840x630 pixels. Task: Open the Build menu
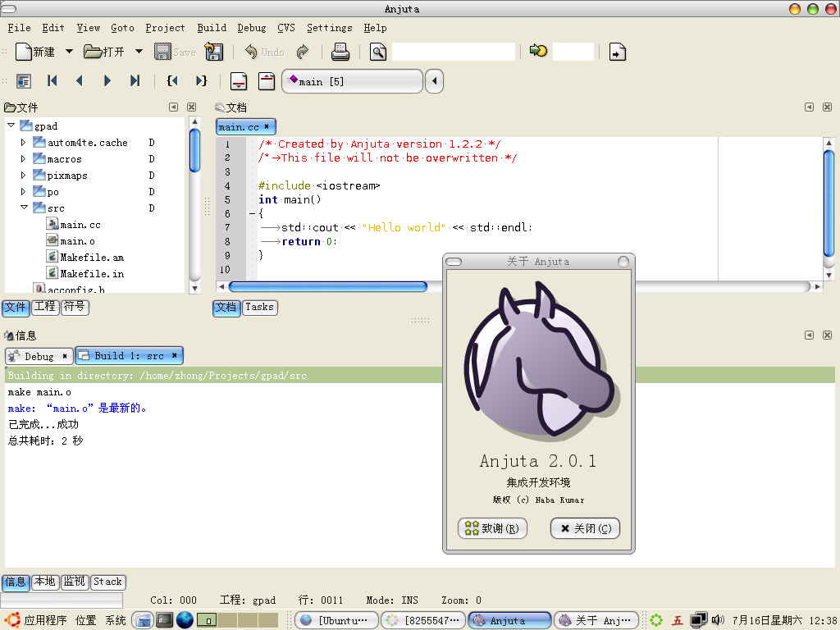212,28
